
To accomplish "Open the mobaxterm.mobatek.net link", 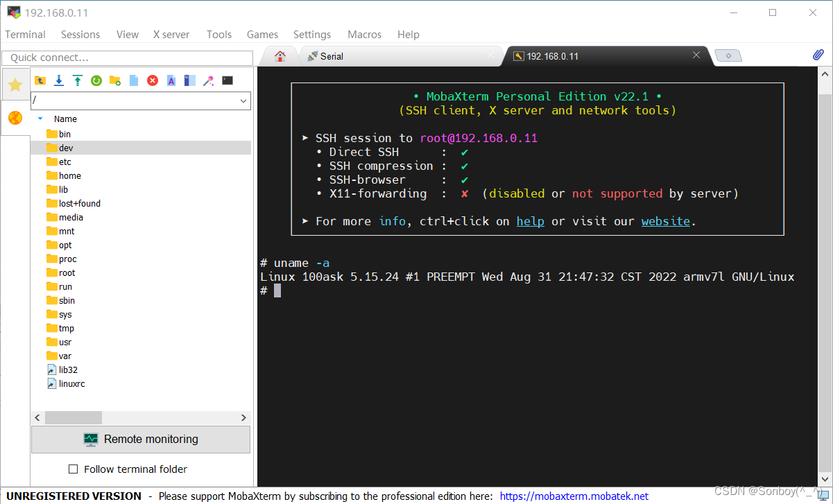I will click(574, 496).
